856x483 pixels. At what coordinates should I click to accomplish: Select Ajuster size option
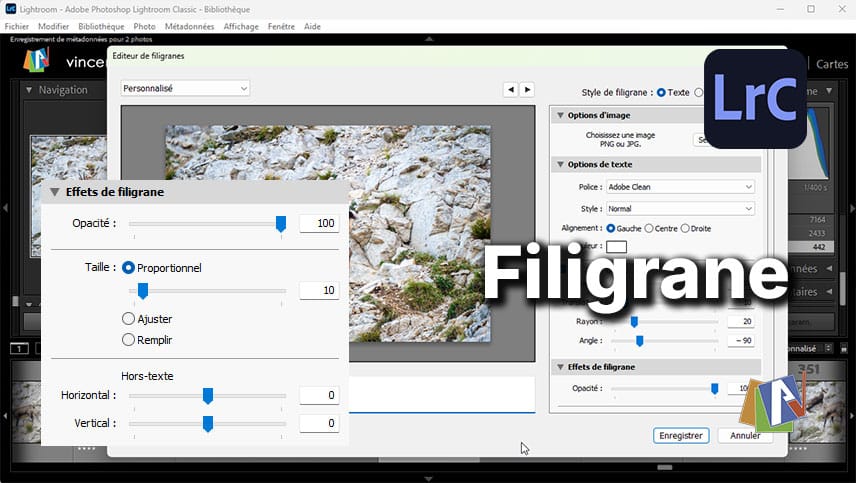pos(128,319)
